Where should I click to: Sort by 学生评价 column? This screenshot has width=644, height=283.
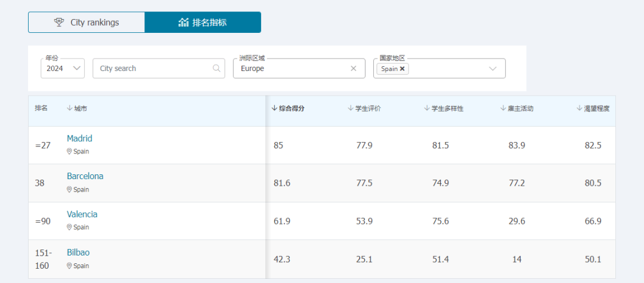coord(364,108)
